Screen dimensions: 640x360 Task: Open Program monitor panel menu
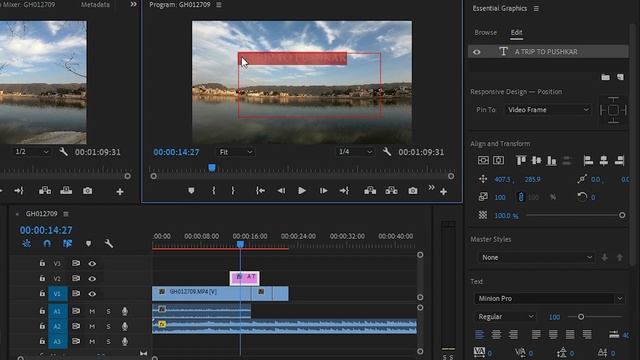click(219, 5)
